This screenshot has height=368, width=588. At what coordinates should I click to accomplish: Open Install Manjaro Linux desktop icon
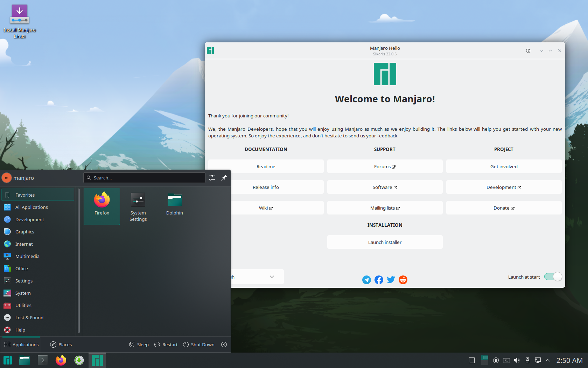pos(20,21)
